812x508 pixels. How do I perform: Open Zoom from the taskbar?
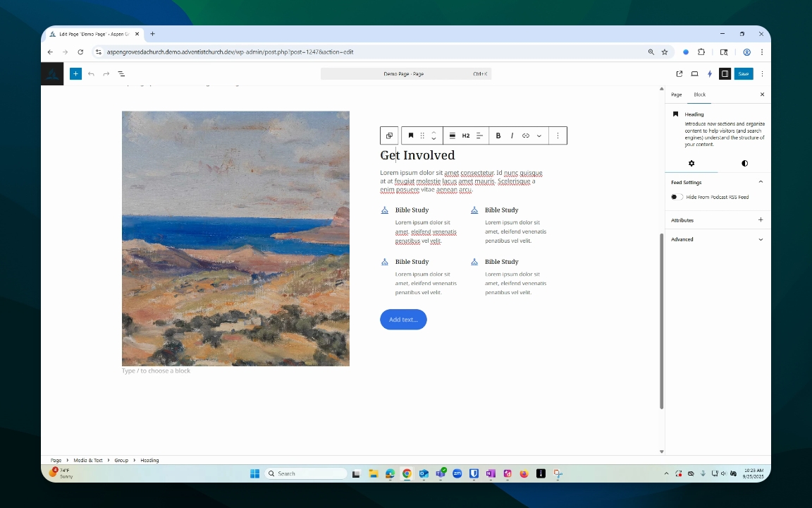[457, 474]
